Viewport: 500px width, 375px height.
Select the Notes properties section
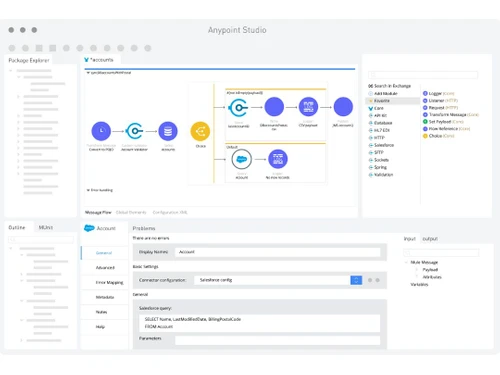coord(104,312)
